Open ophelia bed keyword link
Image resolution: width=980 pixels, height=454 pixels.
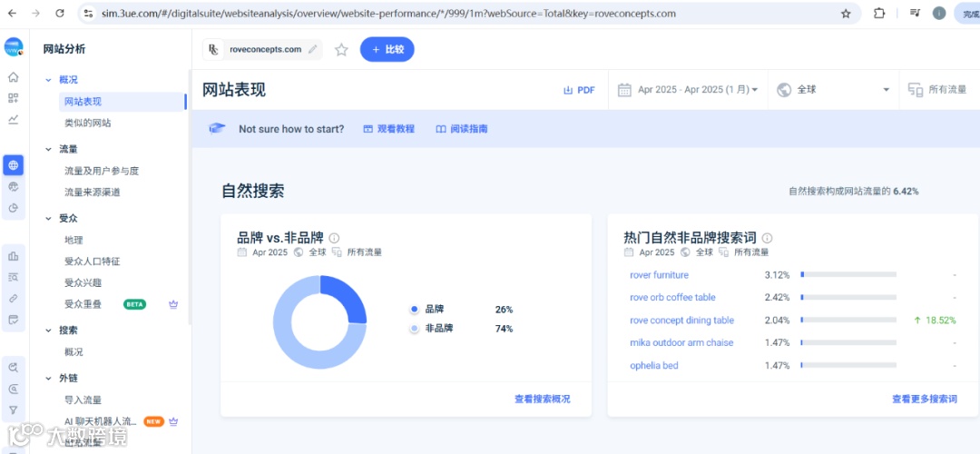(653, 365)
